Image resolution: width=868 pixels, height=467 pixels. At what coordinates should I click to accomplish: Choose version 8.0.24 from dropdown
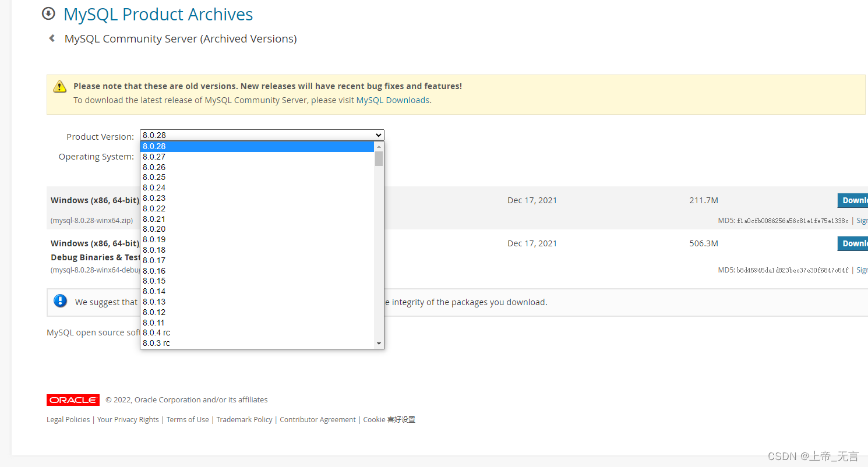257,187
